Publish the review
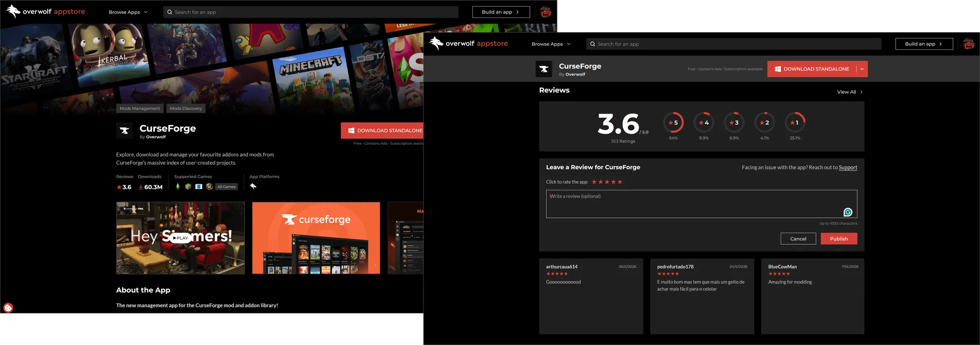The image size is (980, 345). (839, 239)
